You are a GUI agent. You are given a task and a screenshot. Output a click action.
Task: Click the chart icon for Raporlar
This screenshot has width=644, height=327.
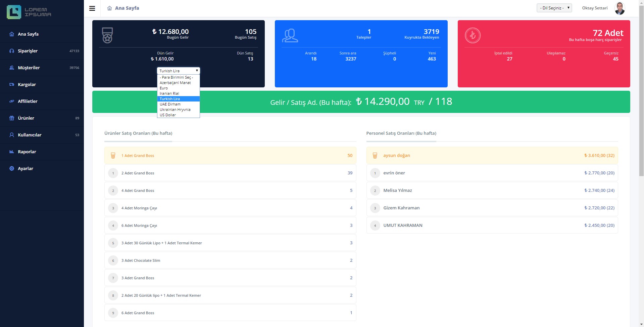pyautogui.click(x=12, y=152)
